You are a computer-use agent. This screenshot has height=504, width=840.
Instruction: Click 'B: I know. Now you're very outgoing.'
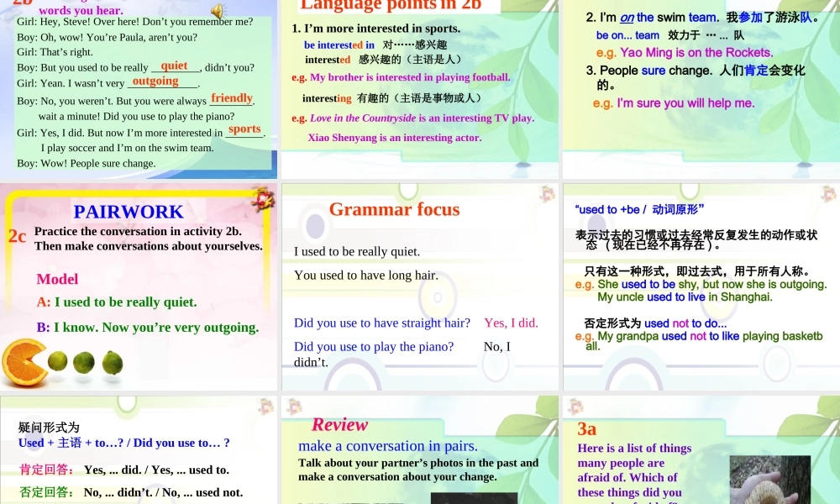(148, 328)
